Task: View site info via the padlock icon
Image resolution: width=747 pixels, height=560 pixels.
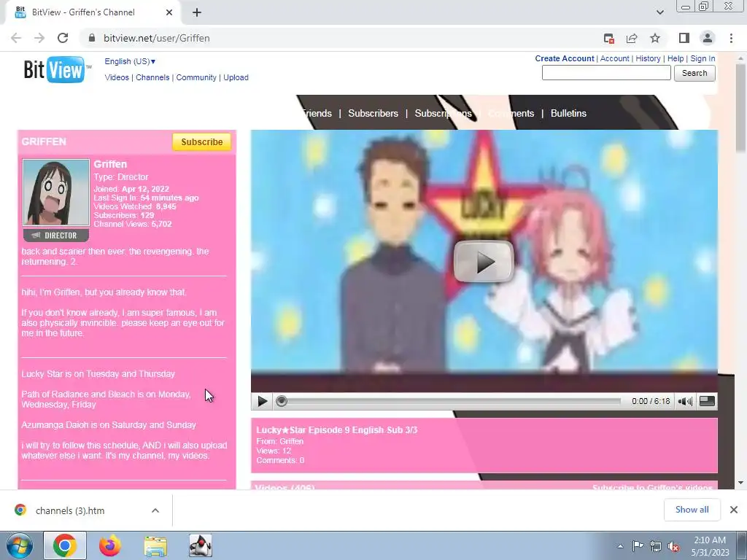Action: (x=92, y=38)
